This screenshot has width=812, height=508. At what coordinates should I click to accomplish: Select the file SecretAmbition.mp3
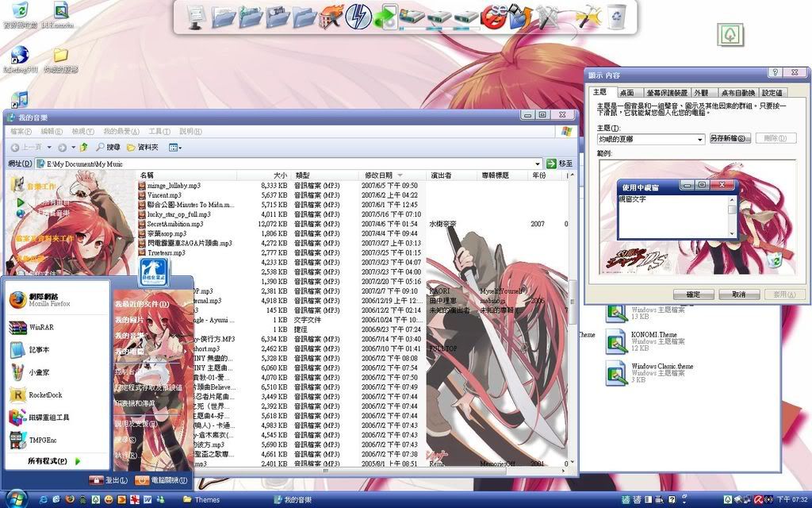coord(175,224)
